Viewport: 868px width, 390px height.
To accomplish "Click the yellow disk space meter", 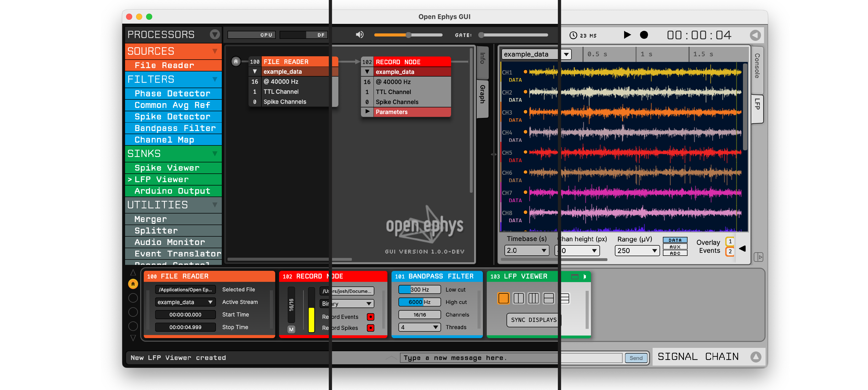I will tap(311, 310).
